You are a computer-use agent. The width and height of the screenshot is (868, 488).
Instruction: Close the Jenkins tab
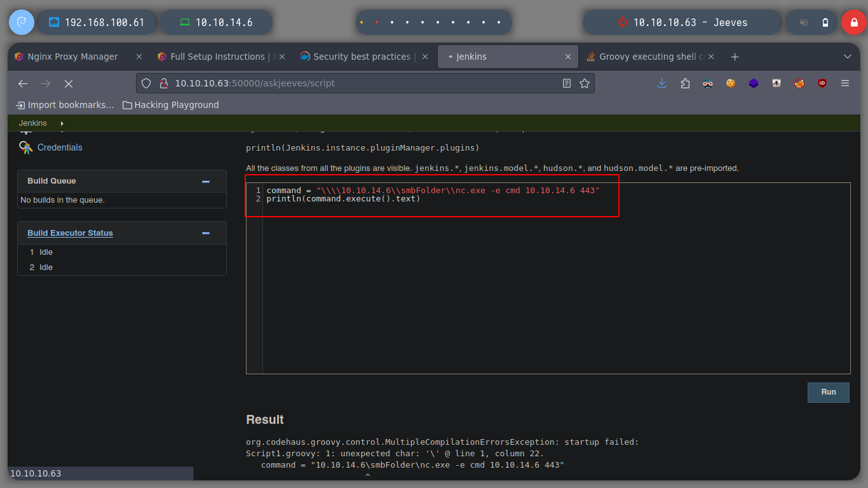(569, 57)
